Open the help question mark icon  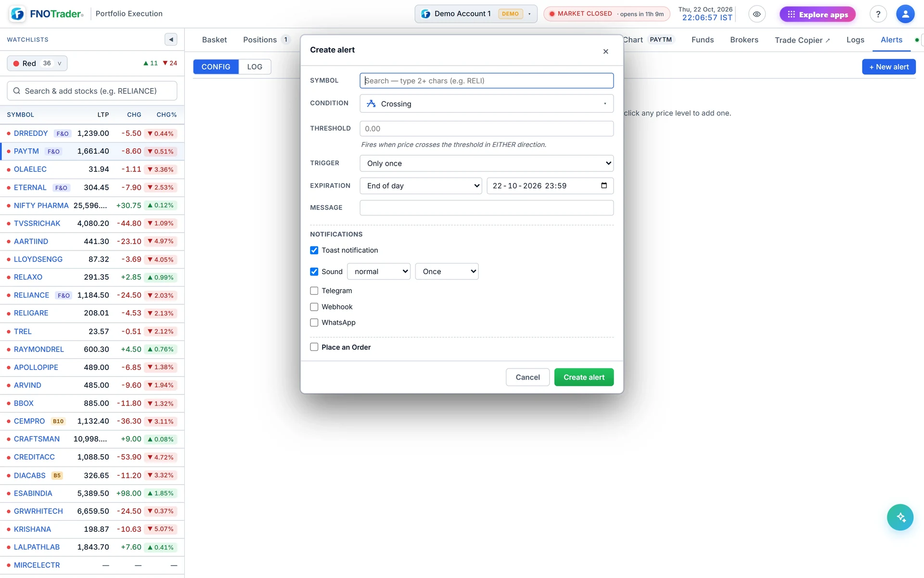[x=878, y=14]
